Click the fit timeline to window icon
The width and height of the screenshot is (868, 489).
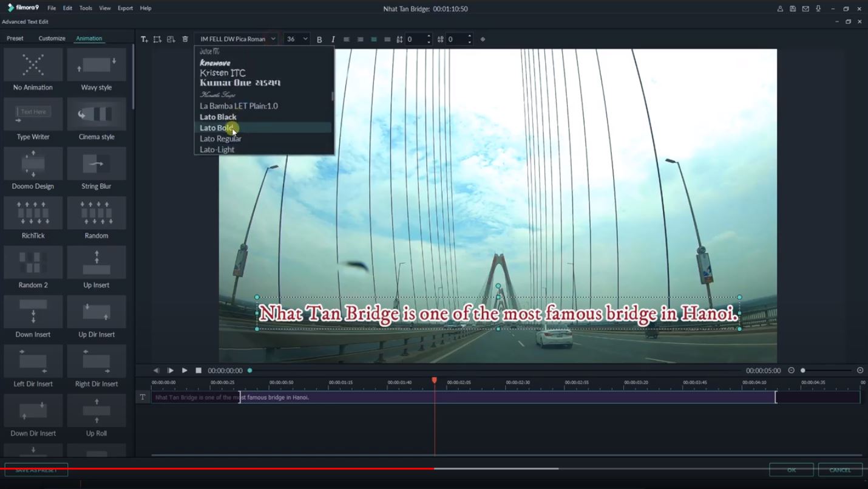click(860, 370)
